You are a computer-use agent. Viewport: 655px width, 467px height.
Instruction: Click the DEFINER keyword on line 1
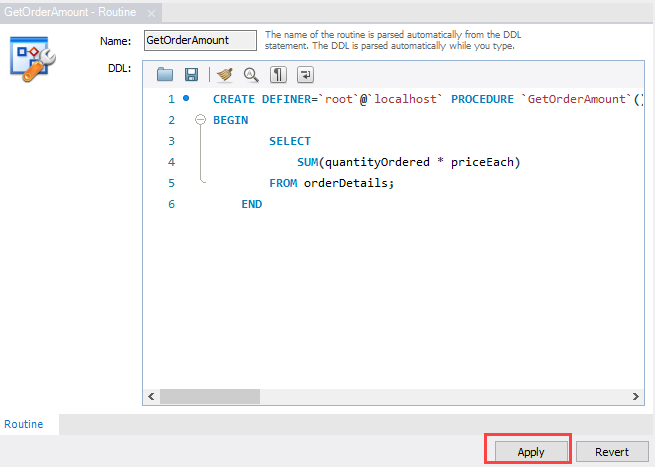tap(286, 99)
